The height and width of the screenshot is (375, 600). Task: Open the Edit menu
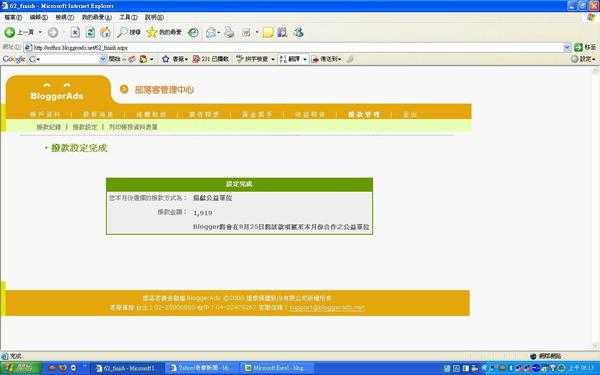[x=39, y=17]
